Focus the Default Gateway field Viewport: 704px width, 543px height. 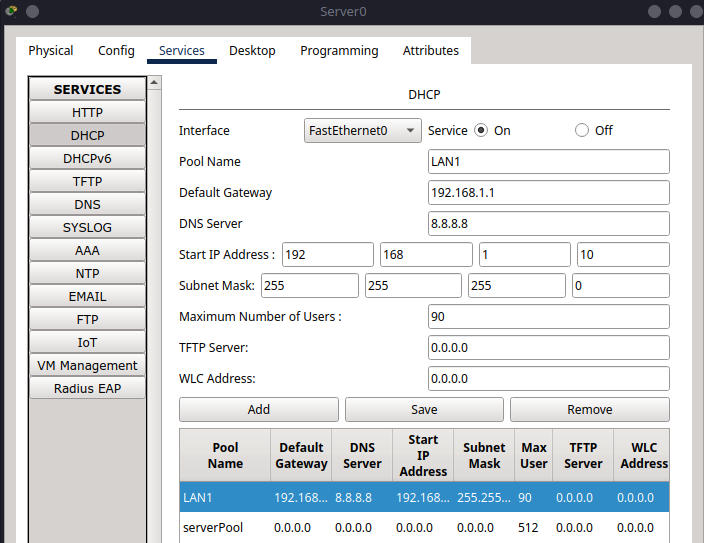[548, 193]
